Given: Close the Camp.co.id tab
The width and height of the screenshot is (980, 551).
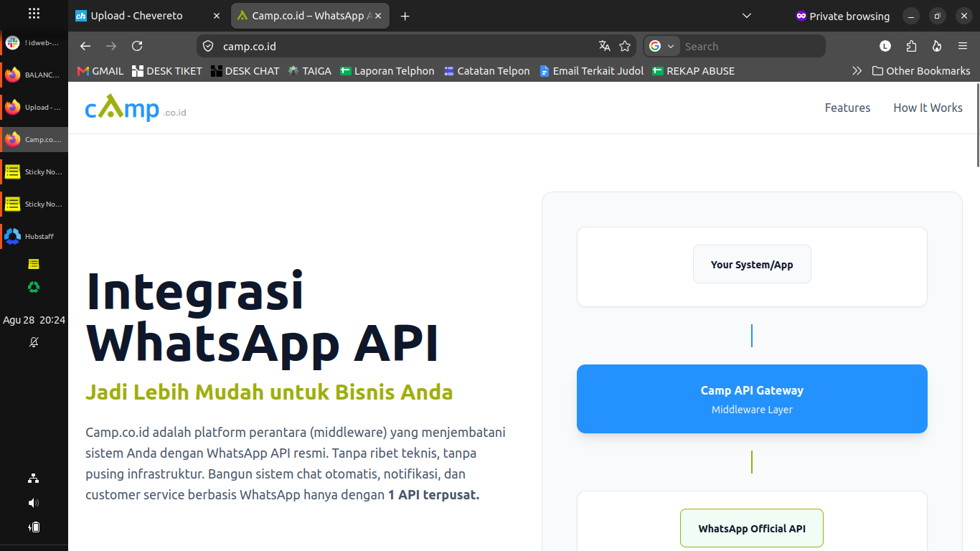Looking at the screenshot, I should pos(380,16).
